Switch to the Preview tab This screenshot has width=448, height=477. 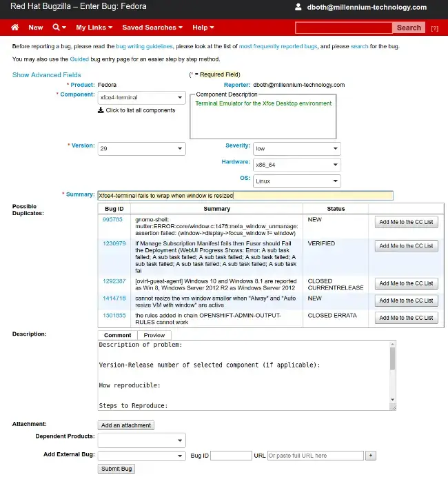point(154,335)
